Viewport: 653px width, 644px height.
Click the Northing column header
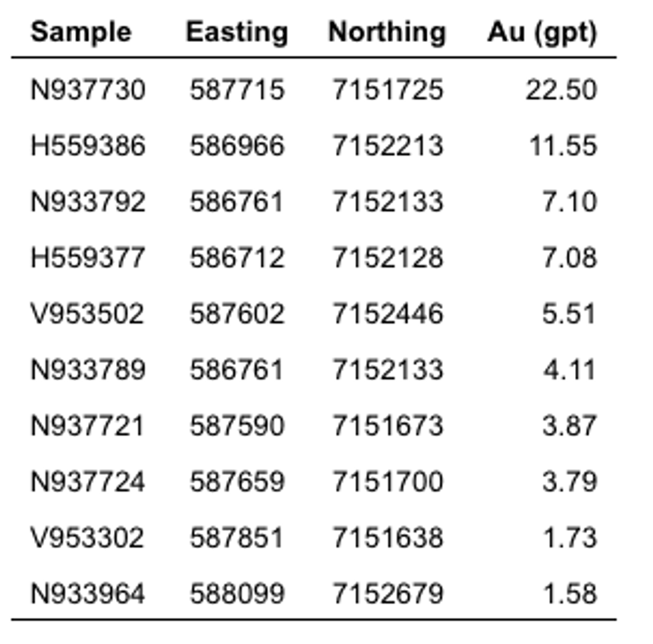[386, 32]
